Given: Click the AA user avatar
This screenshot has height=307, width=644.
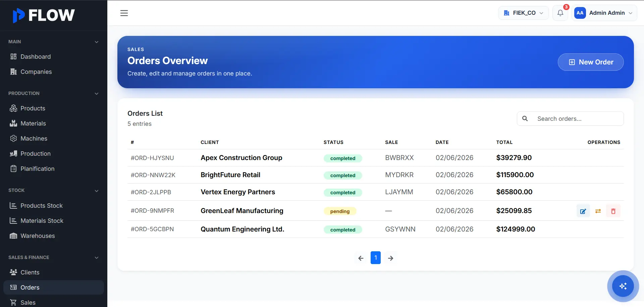Looking at the screenshot, I should pyautogui.click(x=580, y=13).
